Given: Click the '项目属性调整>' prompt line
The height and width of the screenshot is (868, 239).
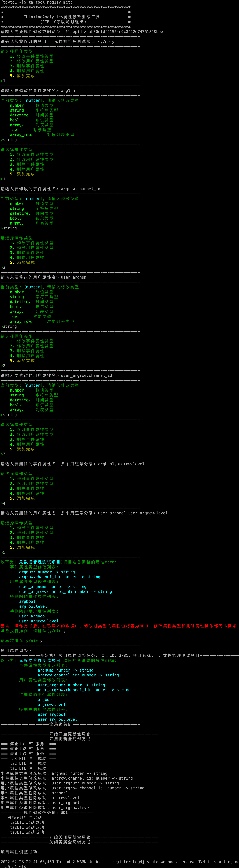Looking at the screenshot, I should [16, 651].
